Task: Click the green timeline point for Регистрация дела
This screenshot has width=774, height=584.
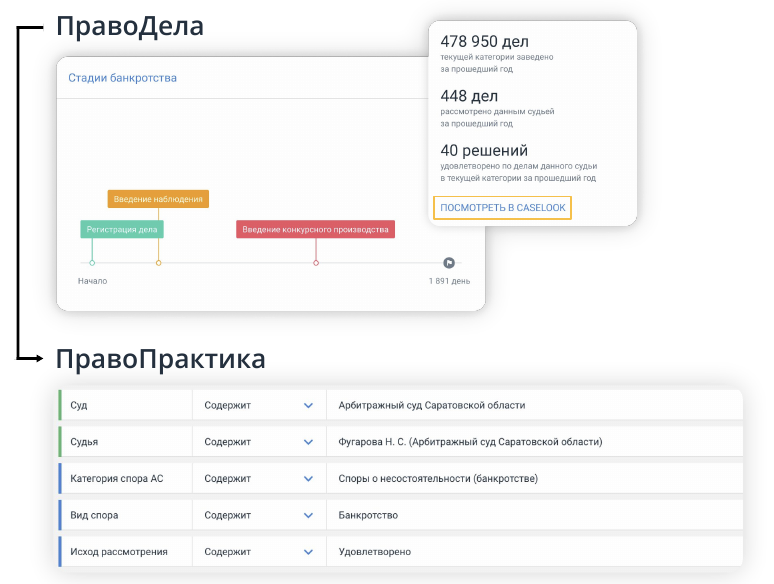Action: click(92, 263)
